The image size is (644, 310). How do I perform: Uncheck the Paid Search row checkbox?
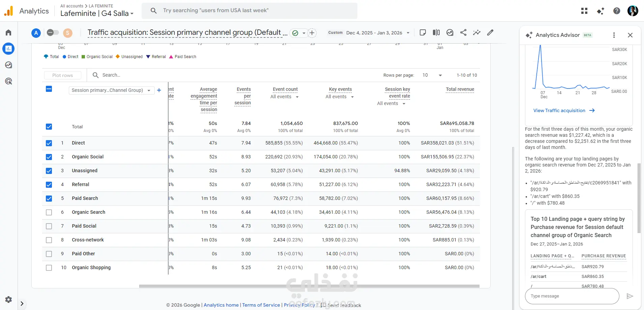[x=49, y=199]
